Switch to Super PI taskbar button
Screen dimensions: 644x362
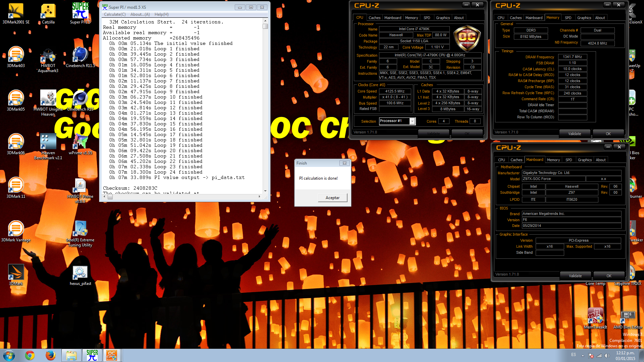92,355
